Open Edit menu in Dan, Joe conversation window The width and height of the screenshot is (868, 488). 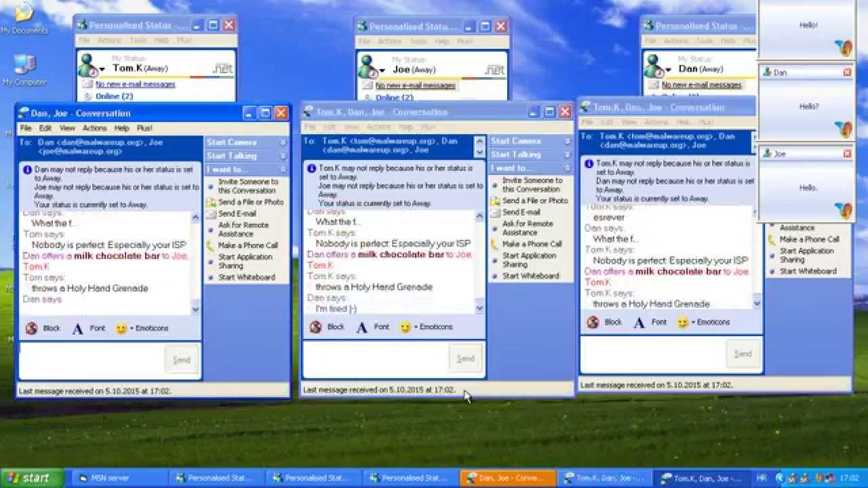click(45, 128)
